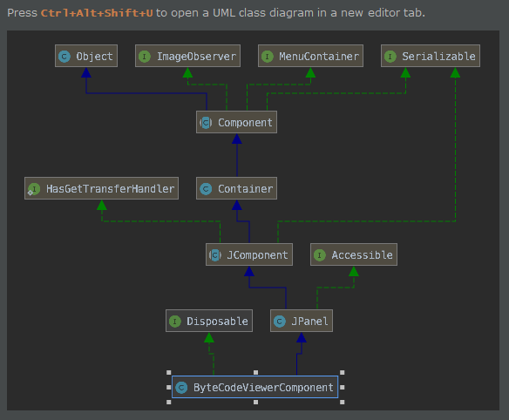Viewport: 509px width, 420px height.
Task: Click the interface icon beside MenuContainer
Action: (268, 57)
